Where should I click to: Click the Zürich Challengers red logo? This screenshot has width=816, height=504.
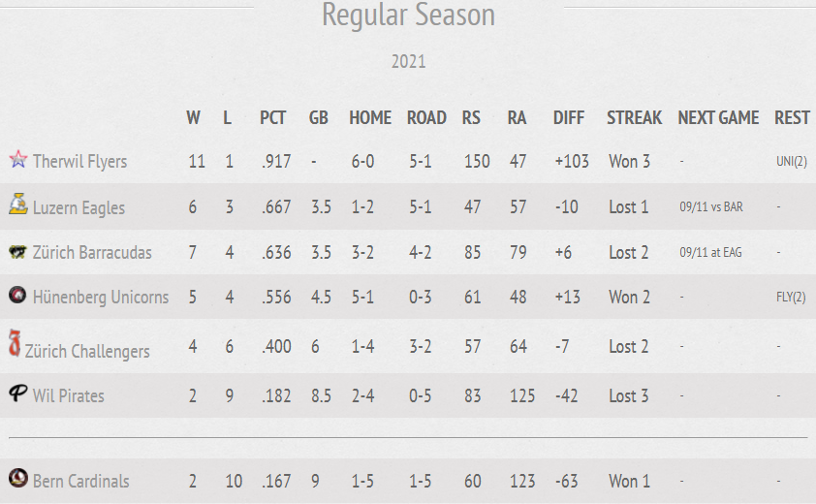click(15, 343)
